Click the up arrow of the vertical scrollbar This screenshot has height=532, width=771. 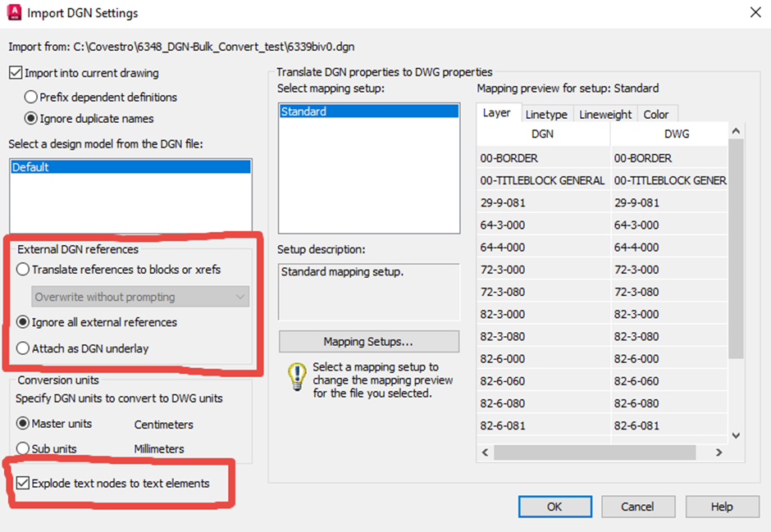point(736,130)
